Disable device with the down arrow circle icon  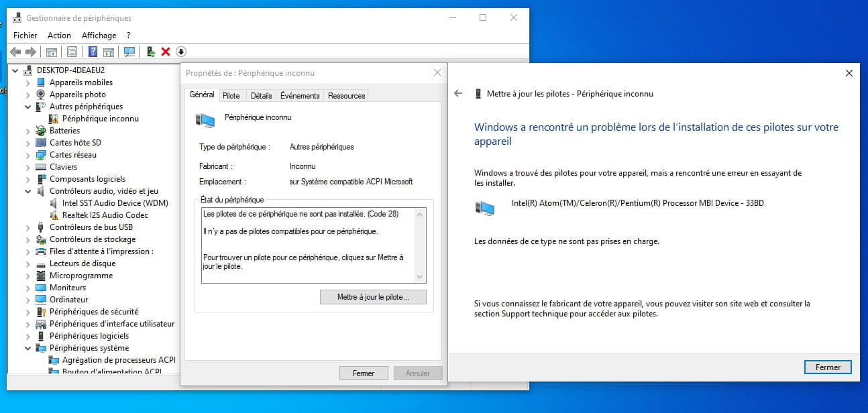(x=181, y=52)
